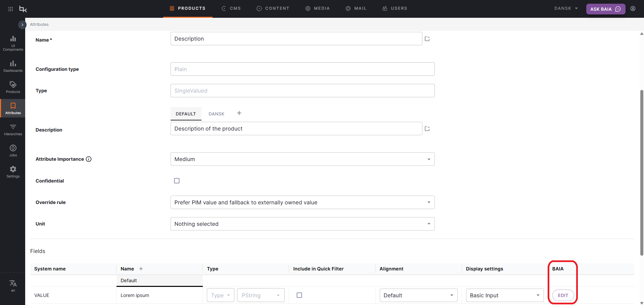Click the ASK BAIA button
The width and height of the screenshot is (644, 305).
(605, 9)
